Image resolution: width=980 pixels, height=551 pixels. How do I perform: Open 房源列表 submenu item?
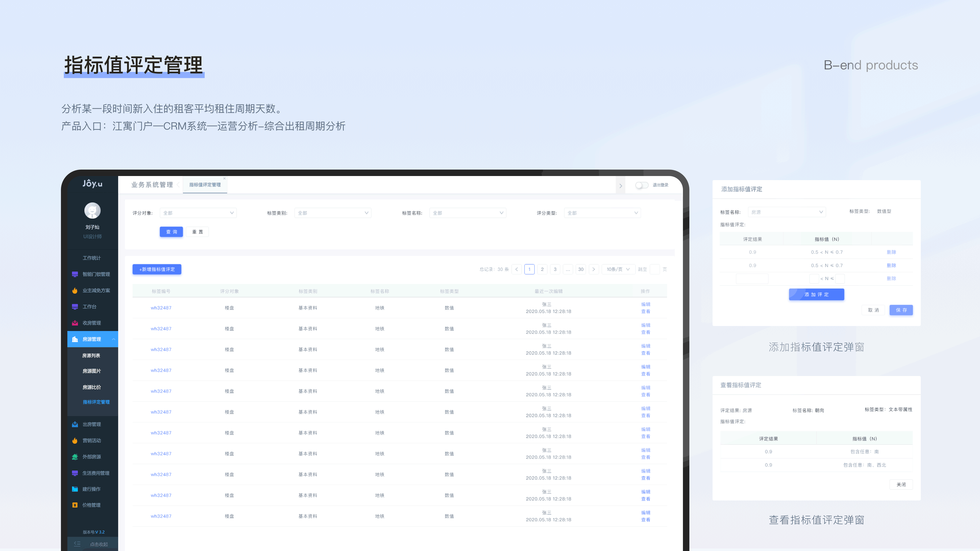pyautogui.click(x=91, y=356)
